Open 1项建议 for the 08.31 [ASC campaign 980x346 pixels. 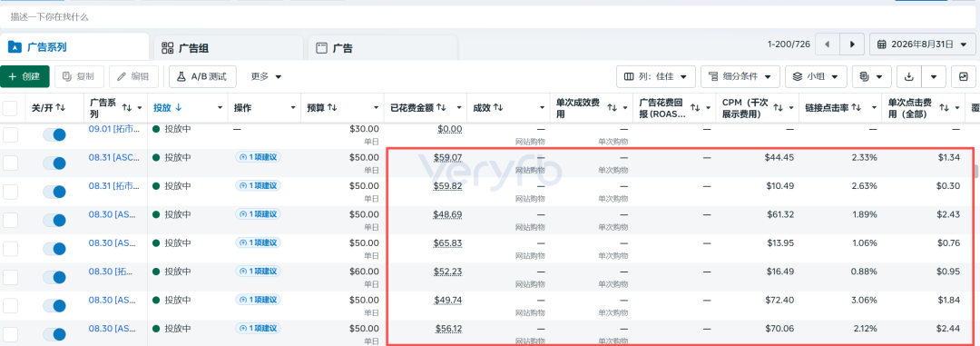(258, 157)
